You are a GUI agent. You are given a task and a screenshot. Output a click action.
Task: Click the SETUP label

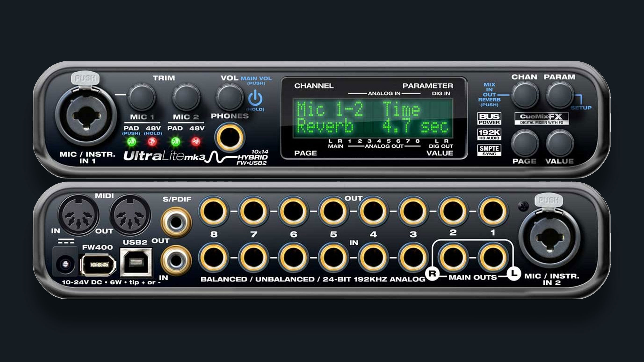tap(581, 108)
